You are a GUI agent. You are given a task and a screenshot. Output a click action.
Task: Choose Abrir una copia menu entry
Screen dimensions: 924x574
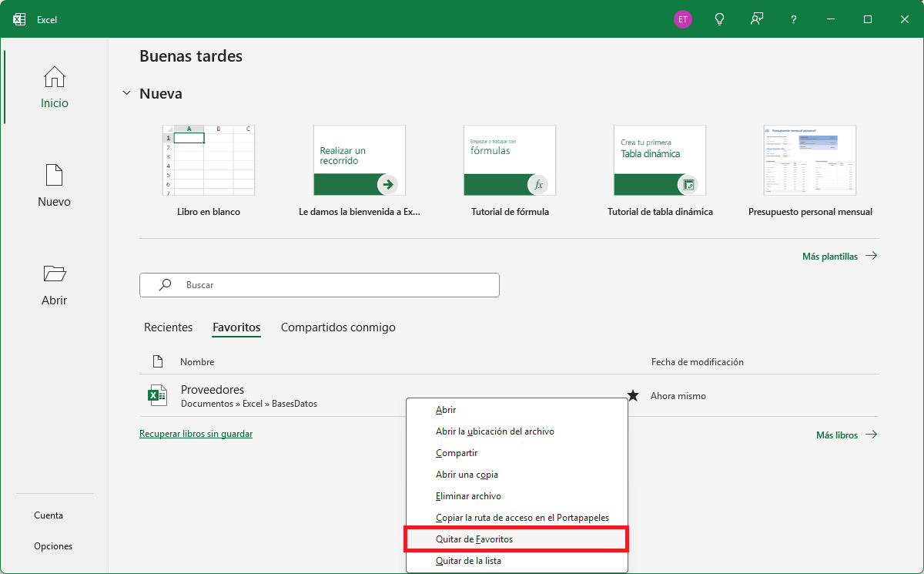point(517,475)
